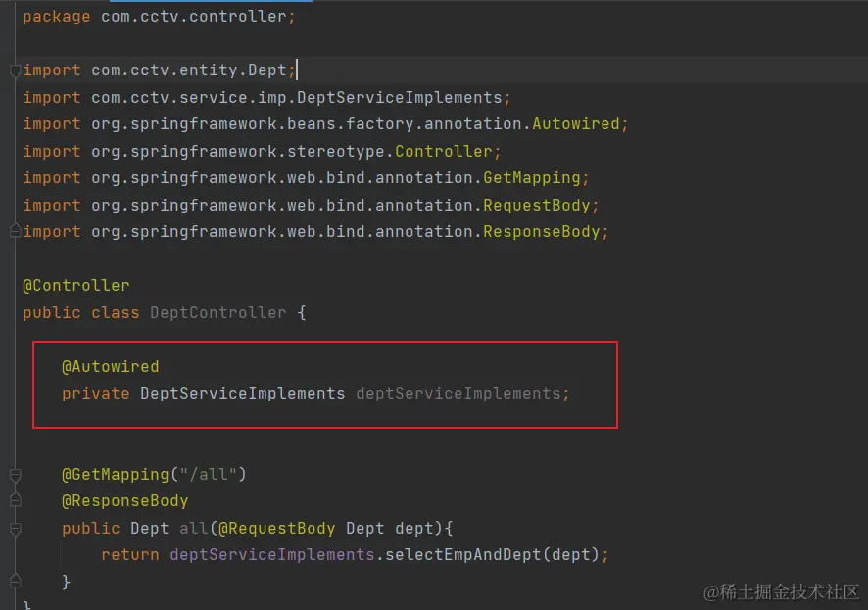Viewport: 868px width, 610px height.
Task: Click DeptServiceImplements in the import statement
Action: coord(399,97)
